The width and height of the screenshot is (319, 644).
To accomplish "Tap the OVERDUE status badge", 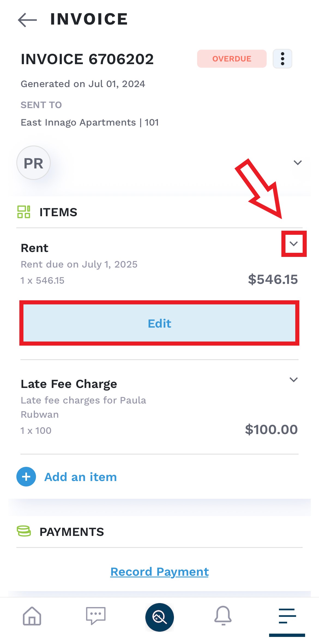I will 232,59.
